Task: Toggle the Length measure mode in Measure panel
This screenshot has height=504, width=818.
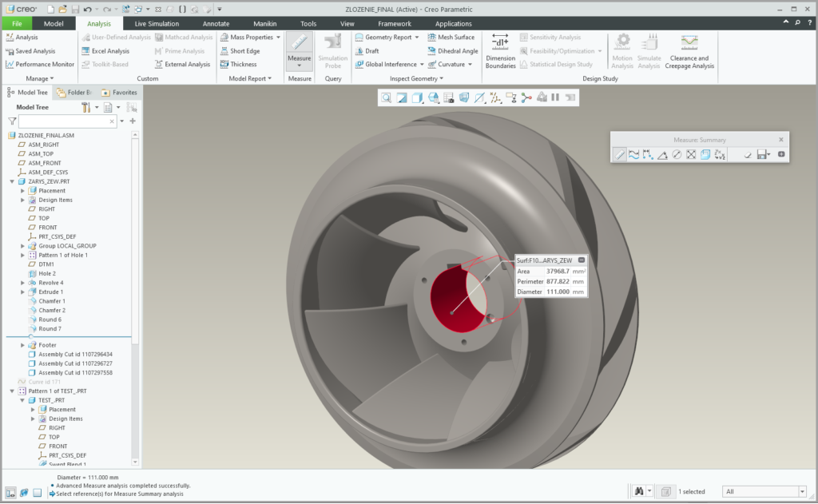Action: tap(633, 155)
